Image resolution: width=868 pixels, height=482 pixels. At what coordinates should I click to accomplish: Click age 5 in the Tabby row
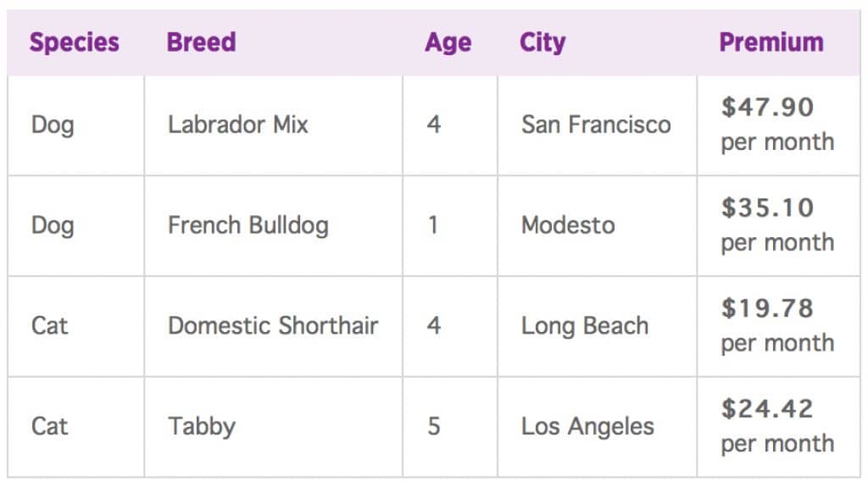(x=434, y=426)
